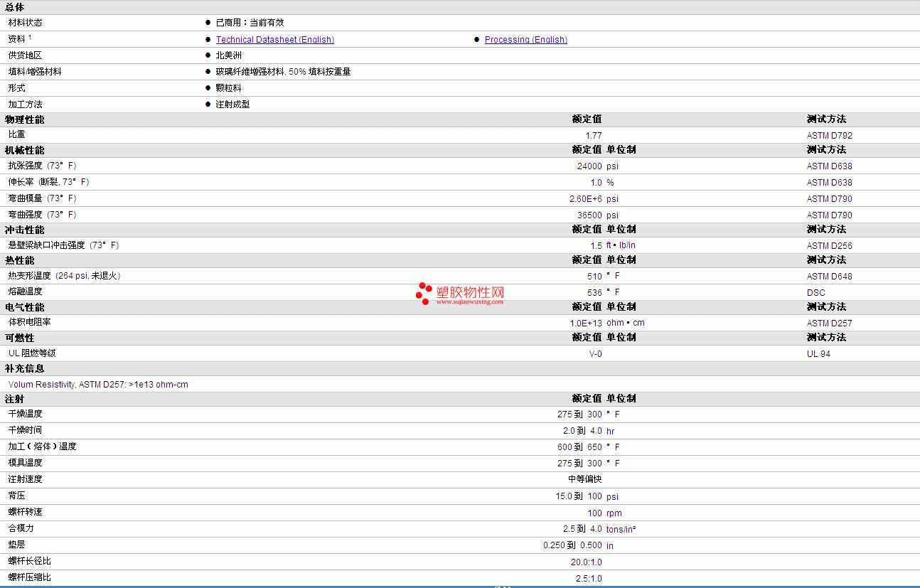Click the 玻璃纤维增强材料 50% filler text
The width and height of the screenshot is (920, 588).
point(283,72)
